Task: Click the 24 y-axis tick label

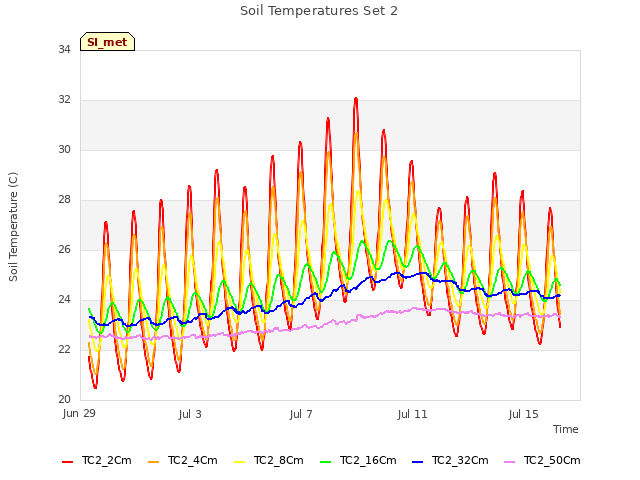Action: (x=64, y=300)
